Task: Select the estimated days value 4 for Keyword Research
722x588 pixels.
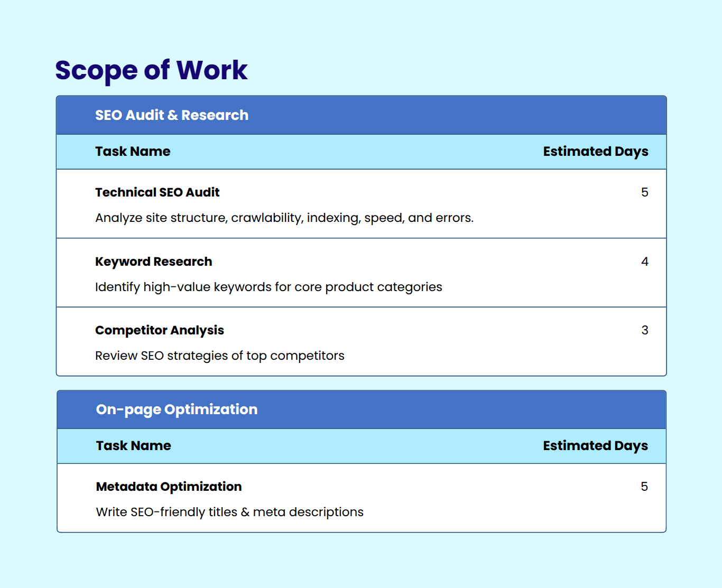Action: click(x=645, y=262)
